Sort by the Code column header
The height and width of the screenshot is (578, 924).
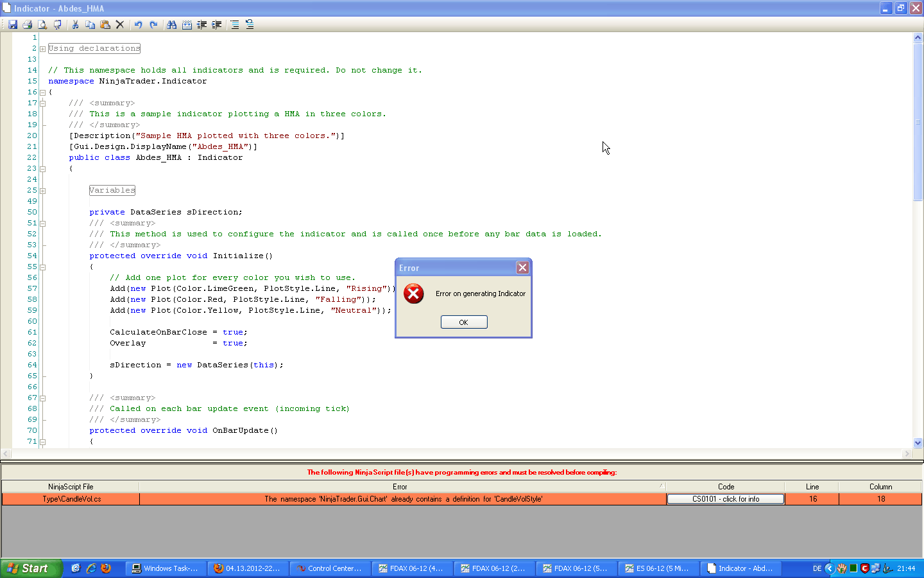tap(726, 487)
